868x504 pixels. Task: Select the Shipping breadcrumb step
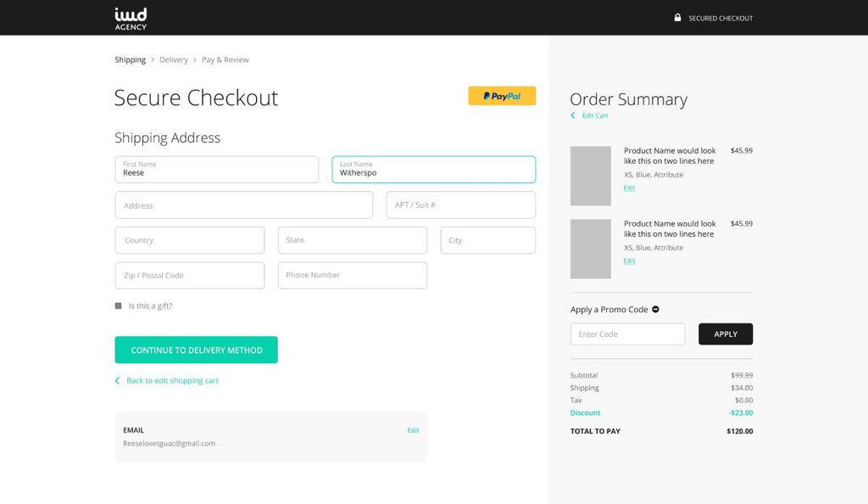click(x=130, y=59)
